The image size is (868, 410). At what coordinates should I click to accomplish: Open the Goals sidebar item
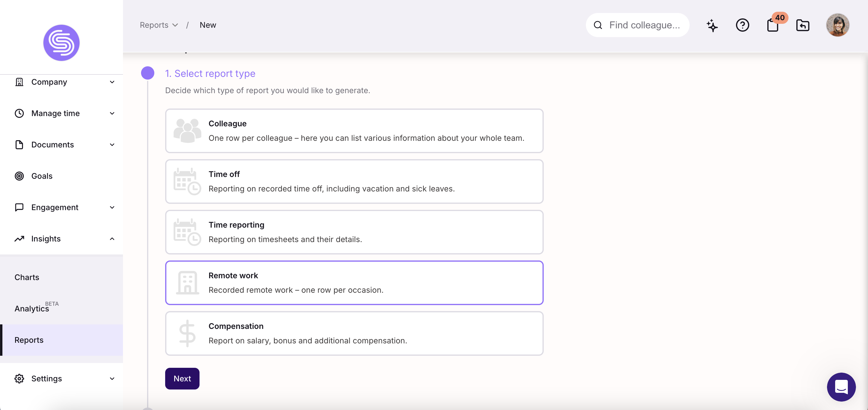click(61, 176)
